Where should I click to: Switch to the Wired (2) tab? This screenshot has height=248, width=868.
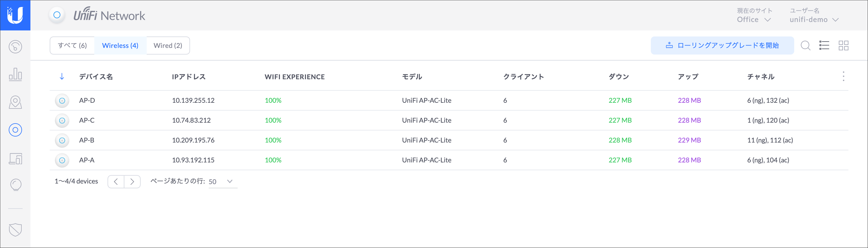(x=168, y=46)
